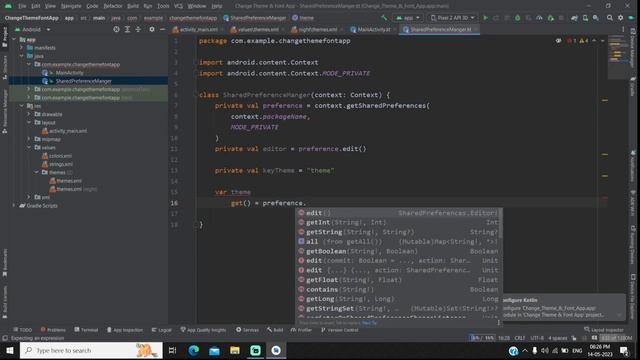Switch to the activity_main.xml editor tab
640x360 pixels.
(198, 29)
